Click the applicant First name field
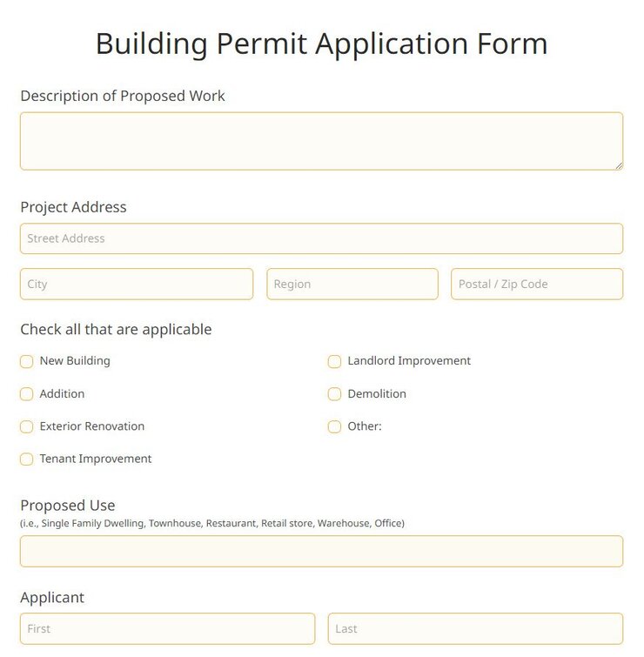 click(167, 628)
